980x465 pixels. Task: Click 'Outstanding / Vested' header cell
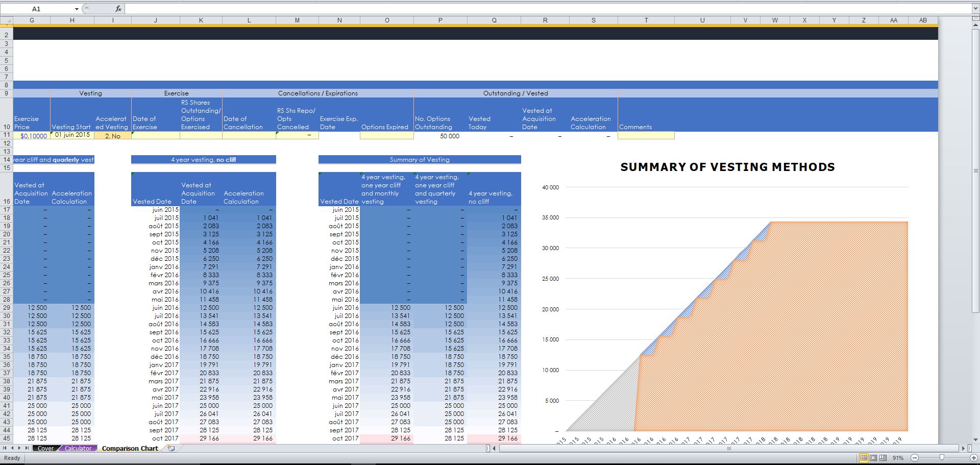(516, 93)
